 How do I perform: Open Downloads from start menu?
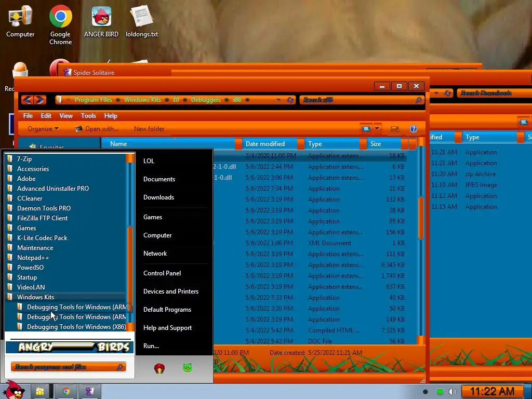click(158, 197)
